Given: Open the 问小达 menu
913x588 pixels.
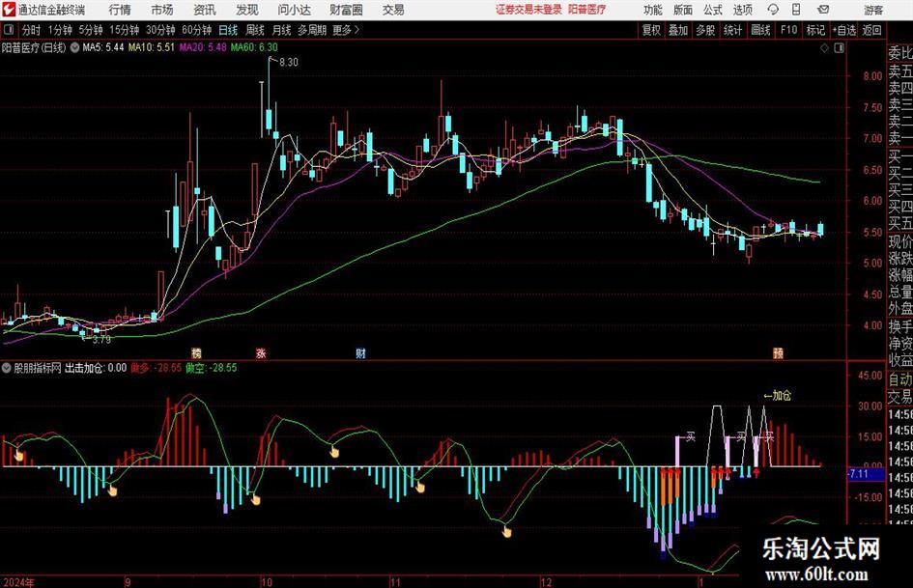Looking at the screenshot, I should click(x=294, y=10).
